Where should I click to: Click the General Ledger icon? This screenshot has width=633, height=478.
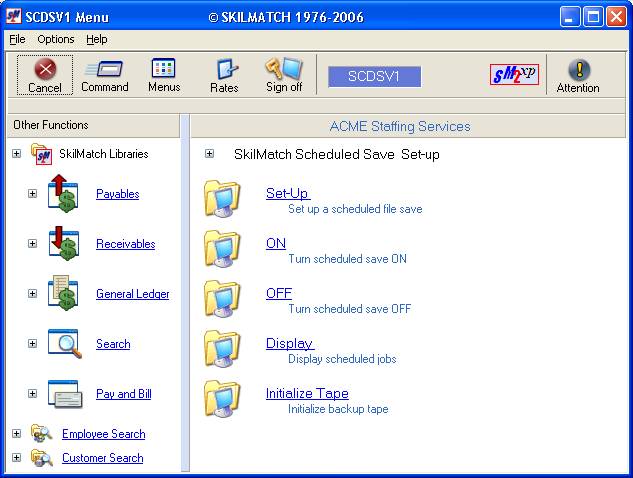click(63, 293)
